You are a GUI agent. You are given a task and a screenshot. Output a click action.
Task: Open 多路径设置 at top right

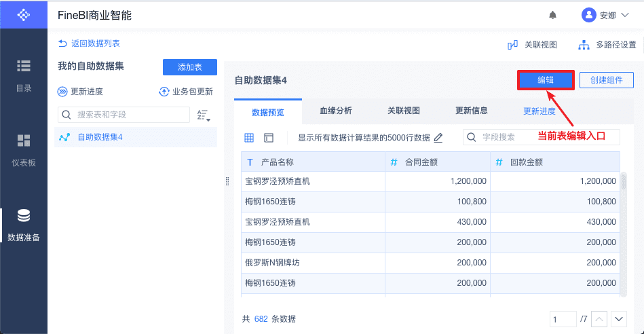pyautogui.click(x=607, y=45)
